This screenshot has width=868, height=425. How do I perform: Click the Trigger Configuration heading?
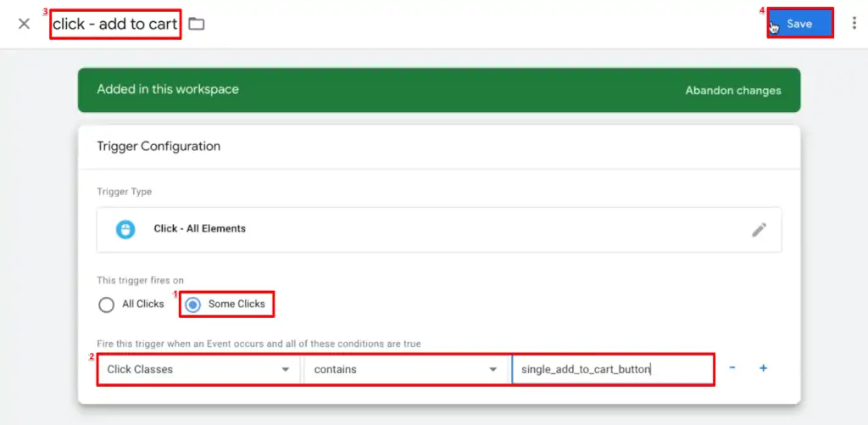click(159, 146)
